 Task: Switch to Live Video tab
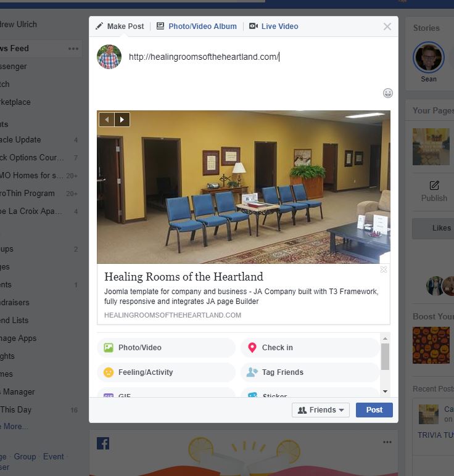pyautogui.click(x=274, y=27)
